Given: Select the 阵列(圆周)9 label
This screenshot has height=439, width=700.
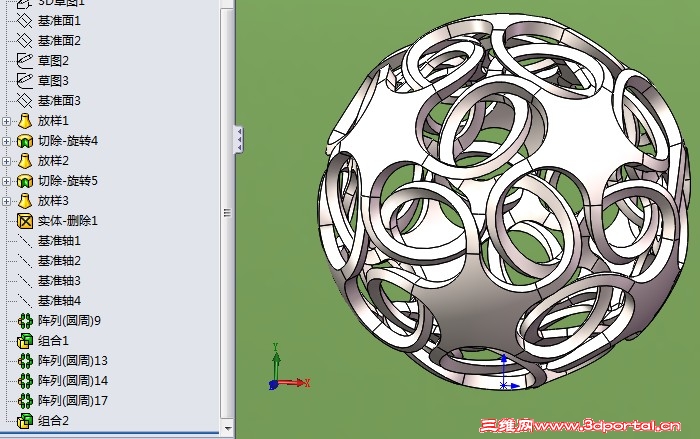Looking at the screenshot, I should click(x=70, y=321).
